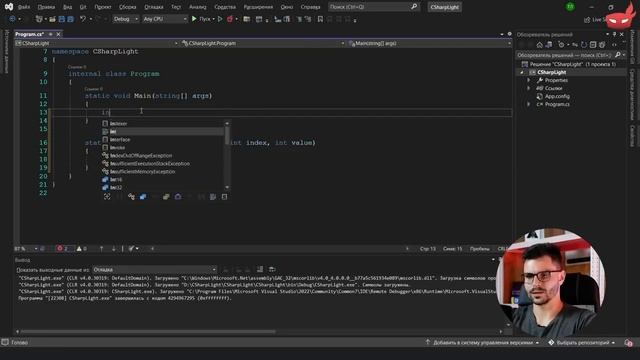Click Start Without Debugging outline arrow
The height and width of the screenshot is (360, 640).
(220, 19)
